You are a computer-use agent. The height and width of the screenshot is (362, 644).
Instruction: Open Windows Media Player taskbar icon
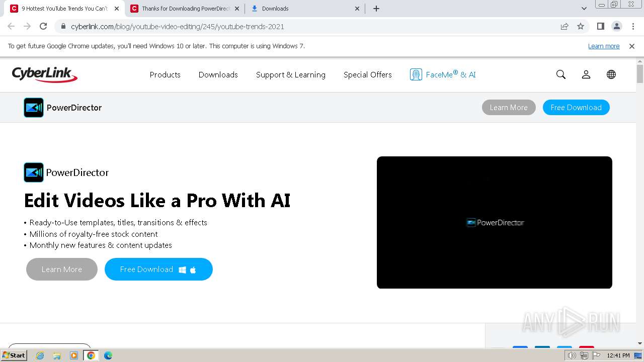tap(74, 355)
